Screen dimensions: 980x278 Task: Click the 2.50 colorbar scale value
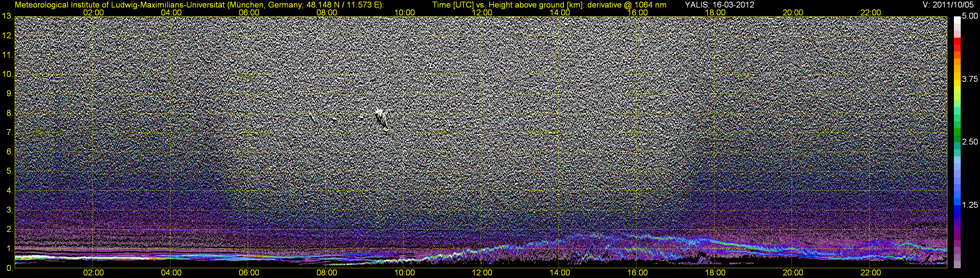pyautogui.click(x=969, y=142)
